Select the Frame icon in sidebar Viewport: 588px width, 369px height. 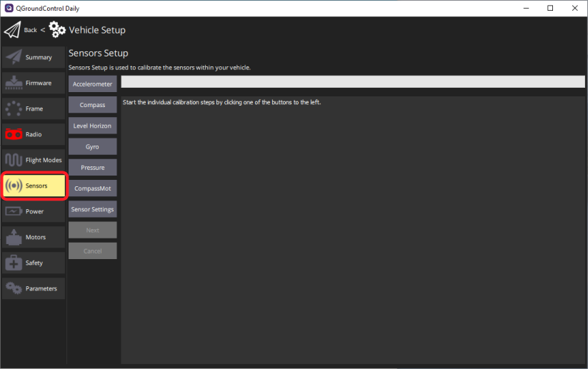click(x=14, y=108)
